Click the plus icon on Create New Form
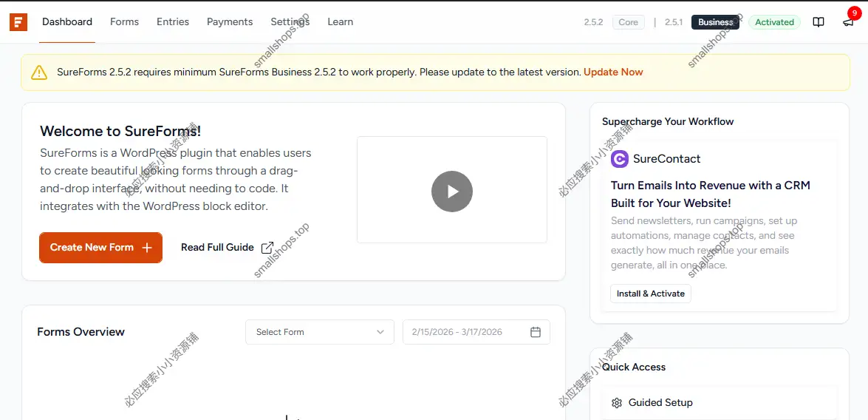Image resolution: width=868 pixels, height=420 pixels. (147, 248)
